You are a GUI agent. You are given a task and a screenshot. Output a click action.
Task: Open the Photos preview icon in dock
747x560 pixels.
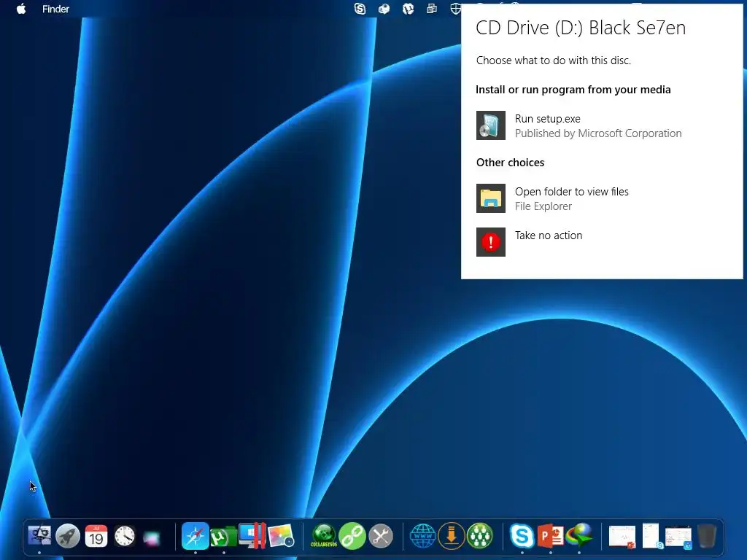pos(281,536)
